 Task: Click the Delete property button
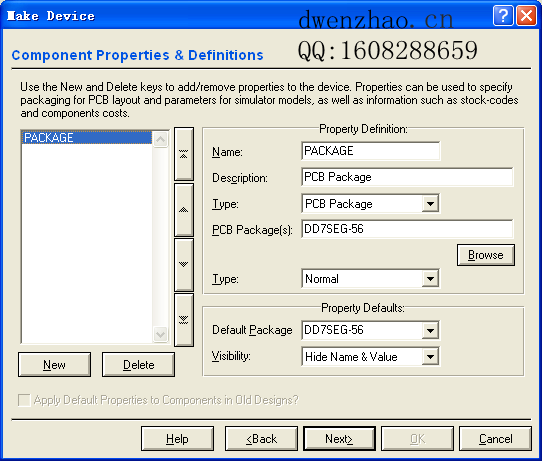[x=138, y=365]
